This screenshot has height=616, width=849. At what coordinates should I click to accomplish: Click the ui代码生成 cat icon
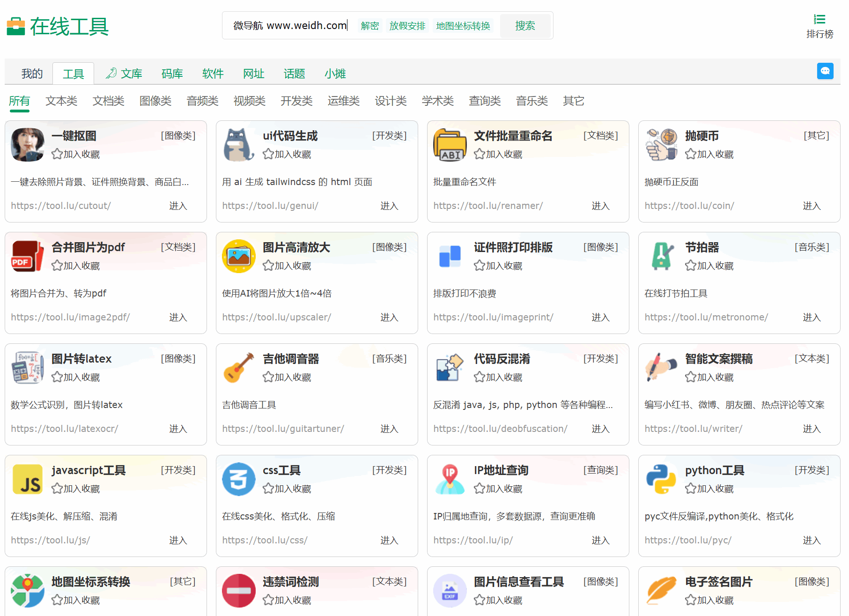[x=239, y=145]
